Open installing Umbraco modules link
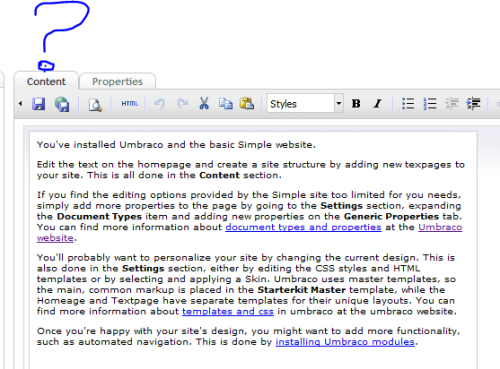 click(345, 342)
